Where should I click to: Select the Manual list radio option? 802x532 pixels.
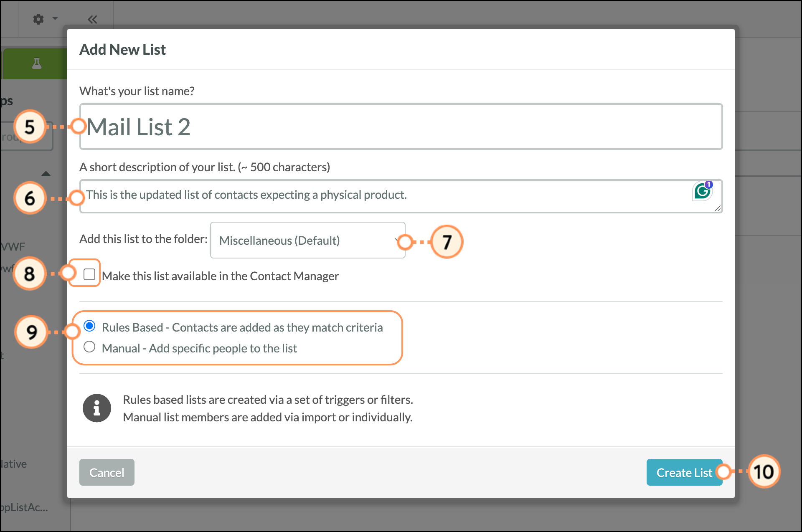coord(89,347)
